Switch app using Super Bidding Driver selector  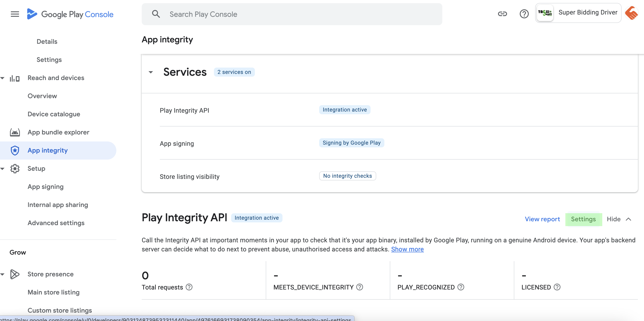[578, 13]
